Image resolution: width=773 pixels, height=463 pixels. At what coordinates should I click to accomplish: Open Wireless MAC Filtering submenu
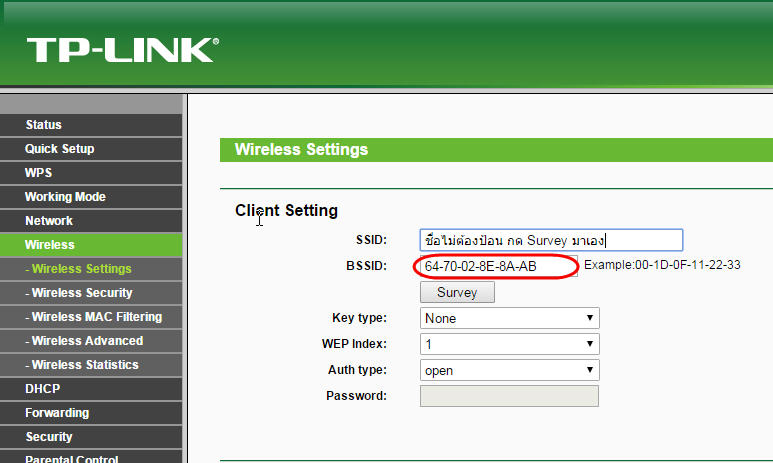[91, 317]
